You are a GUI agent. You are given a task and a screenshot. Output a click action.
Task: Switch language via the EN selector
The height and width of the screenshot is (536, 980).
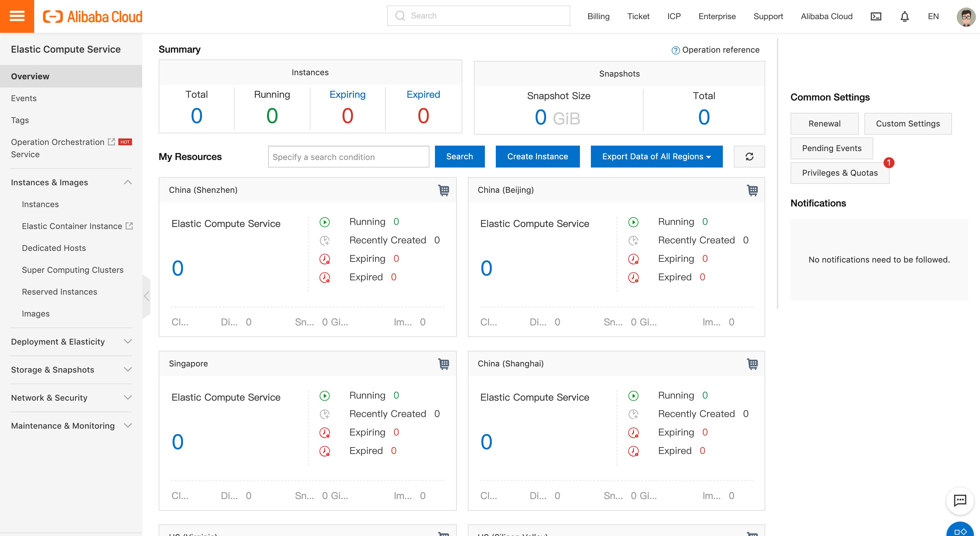(x=933, y=16)
